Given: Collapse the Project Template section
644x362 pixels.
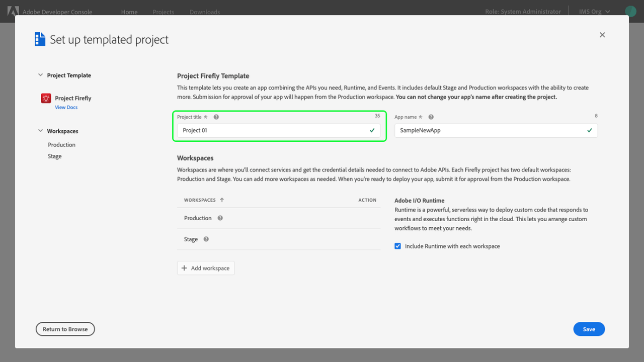Looking at the screenshot, I should [x=40, y=75].
